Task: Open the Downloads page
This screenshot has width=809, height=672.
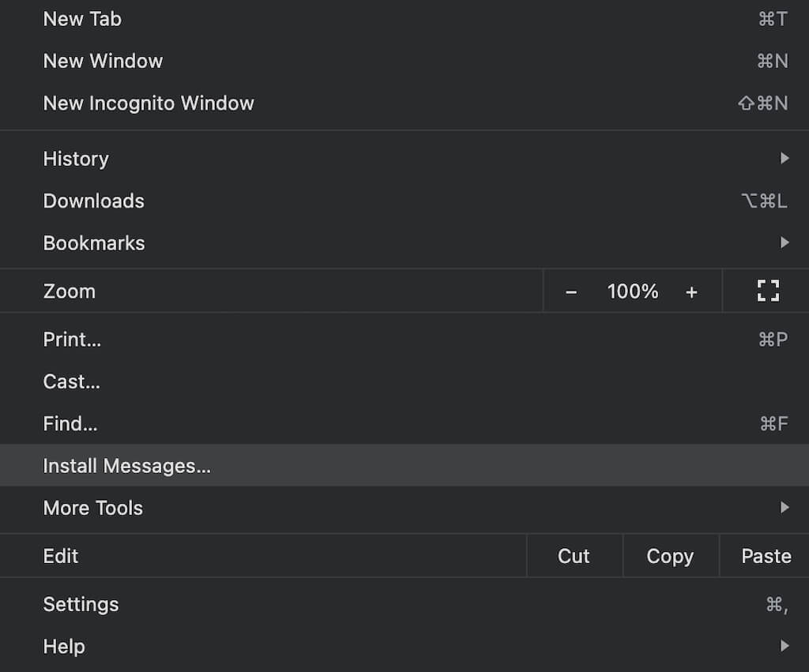Action: (93, 201)
